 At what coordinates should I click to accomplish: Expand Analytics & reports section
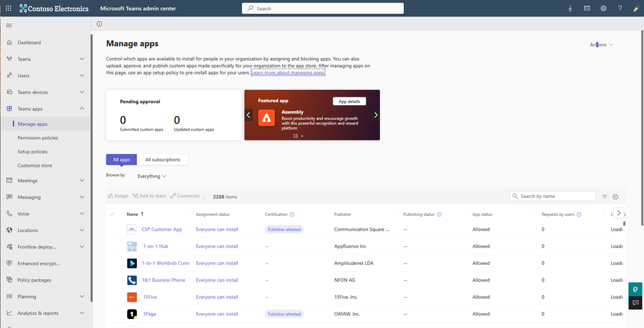(82, 313)
